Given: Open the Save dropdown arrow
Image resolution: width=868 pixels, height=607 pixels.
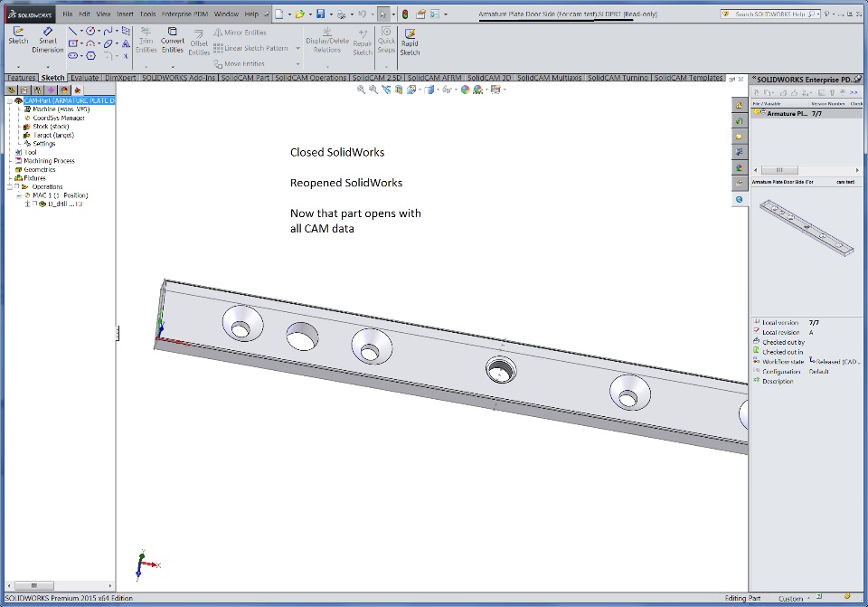Looking at the screenshot, I should 331,14.
